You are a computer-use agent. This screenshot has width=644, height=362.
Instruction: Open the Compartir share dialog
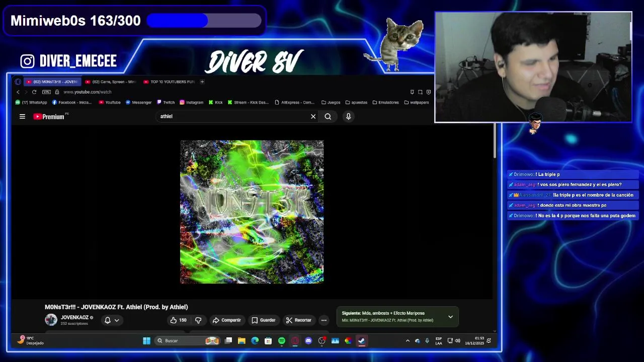(226, 320)
